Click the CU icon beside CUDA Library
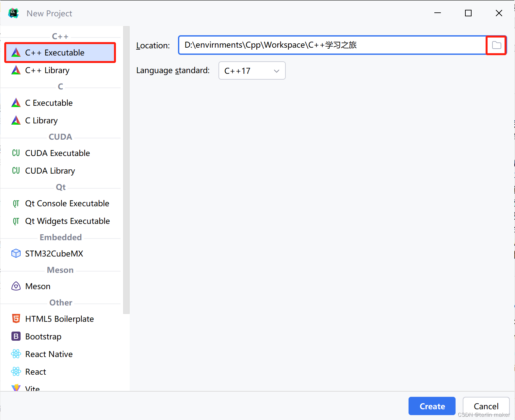Image resolution: width=515 pixels, height=420 pixels. (x=16, y=171)
